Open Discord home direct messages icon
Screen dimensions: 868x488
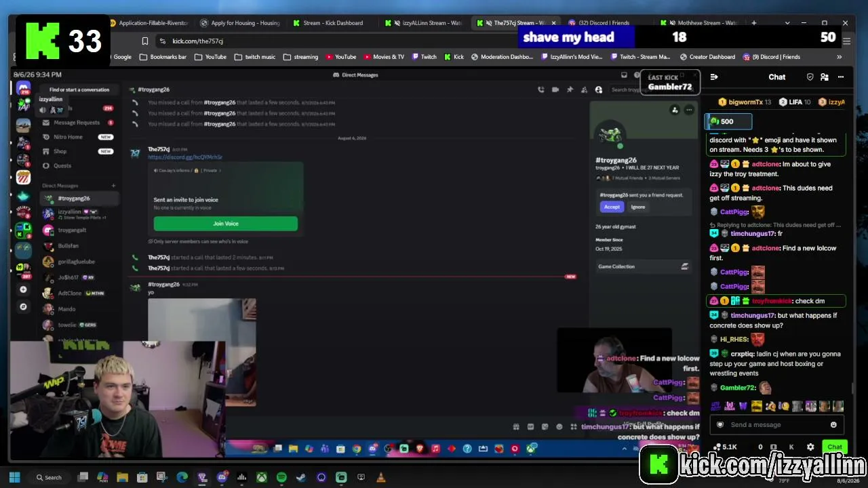pyautogui.click(x=24, y=88)
